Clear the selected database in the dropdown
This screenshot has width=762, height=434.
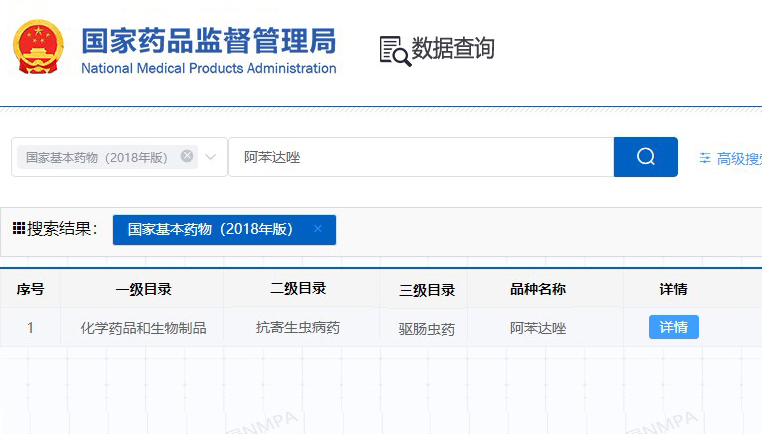click(187, 156)
